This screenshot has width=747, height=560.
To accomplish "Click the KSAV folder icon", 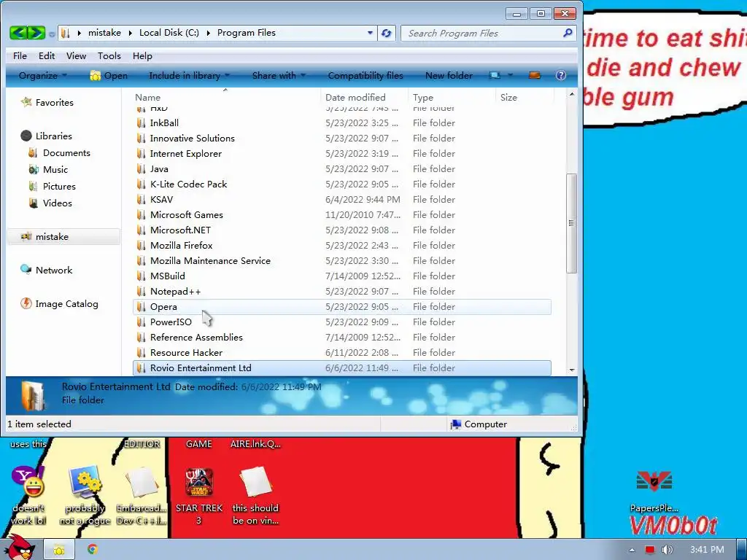I will pyautogui.click(x=141, y=199).
